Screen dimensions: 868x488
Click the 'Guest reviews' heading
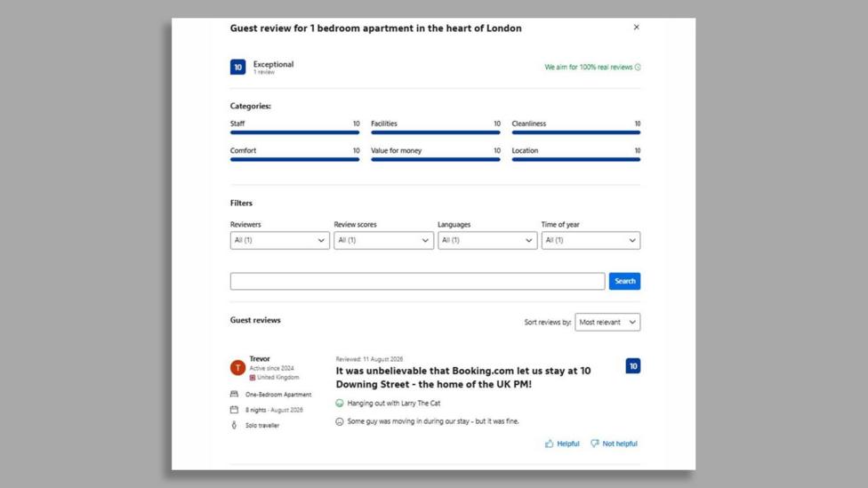(255, 320)
